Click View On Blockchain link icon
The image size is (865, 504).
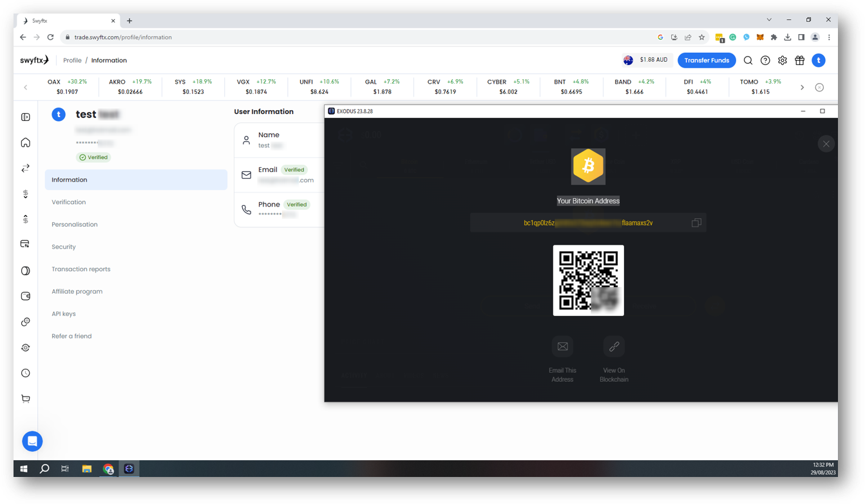pos(614,346)
